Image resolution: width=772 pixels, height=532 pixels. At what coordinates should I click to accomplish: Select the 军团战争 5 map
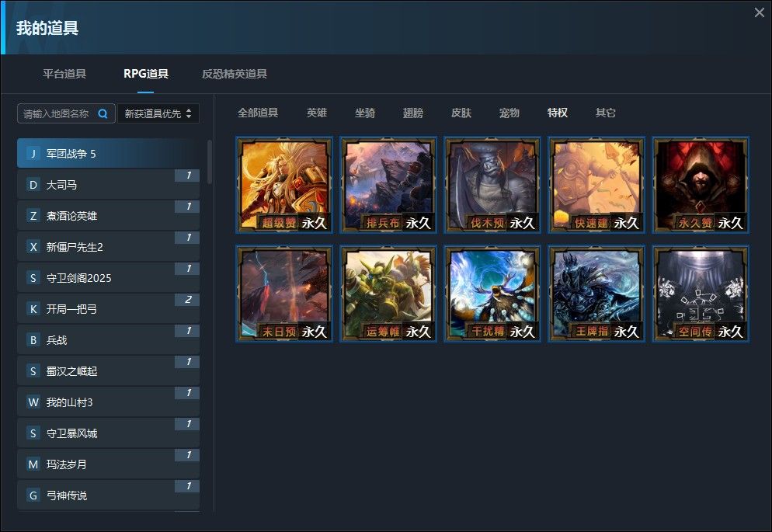coord(108,153)
